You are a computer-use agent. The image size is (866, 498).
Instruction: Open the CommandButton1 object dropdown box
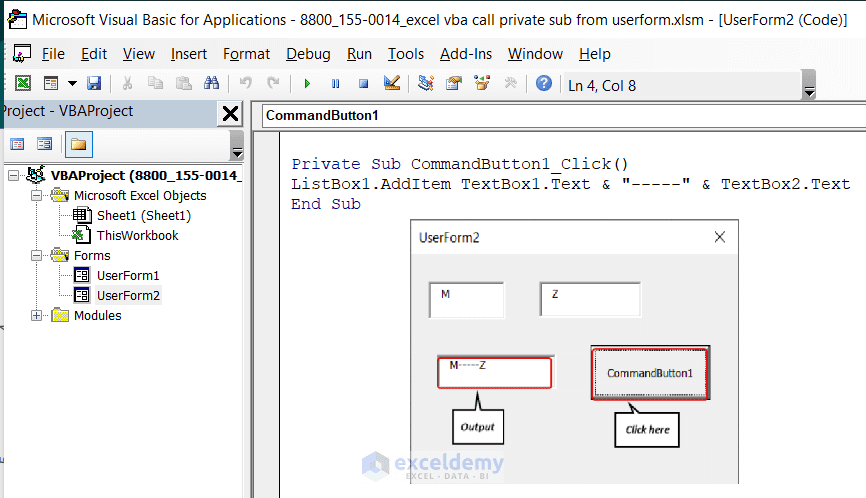pyautogui.click(x=563, y=115)
